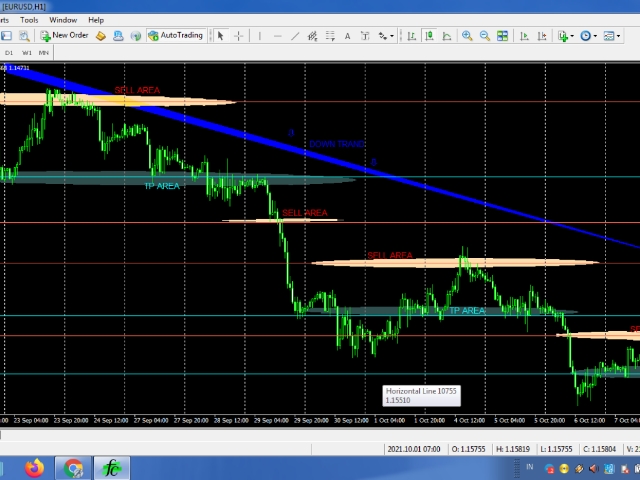640x480 pixels.
Task: Switch chart to candlesticks mode
Action: pos(428,36)
